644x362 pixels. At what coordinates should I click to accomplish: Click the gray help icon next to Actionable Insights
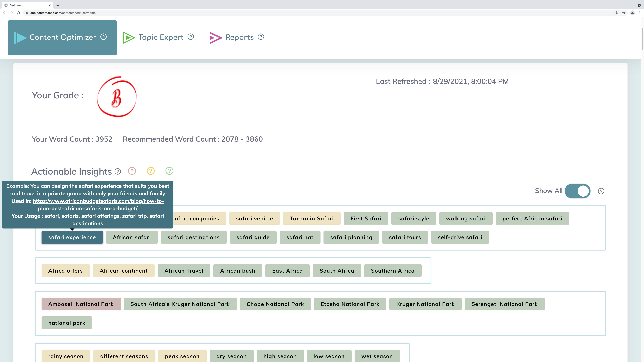coord(118,171)
